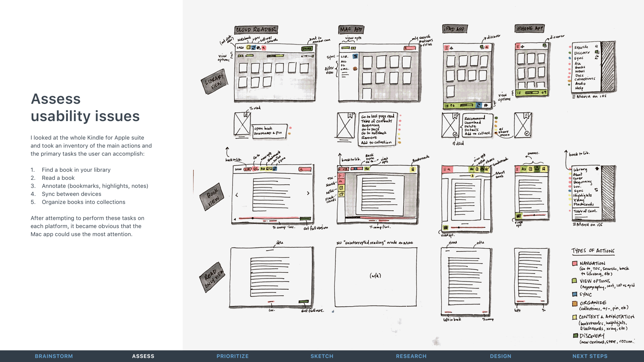
Task: Open the BRAINSTORM section tab
Action: pyautogui.click(x=54, y=356)
